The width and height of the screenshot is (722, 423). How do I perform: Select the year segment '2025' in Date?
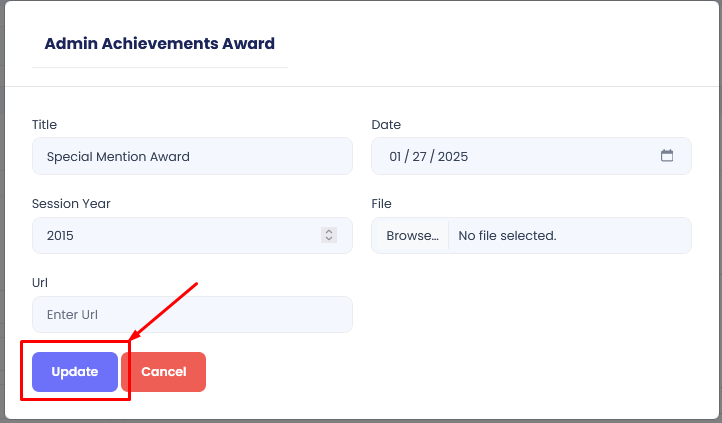(453, 157)
